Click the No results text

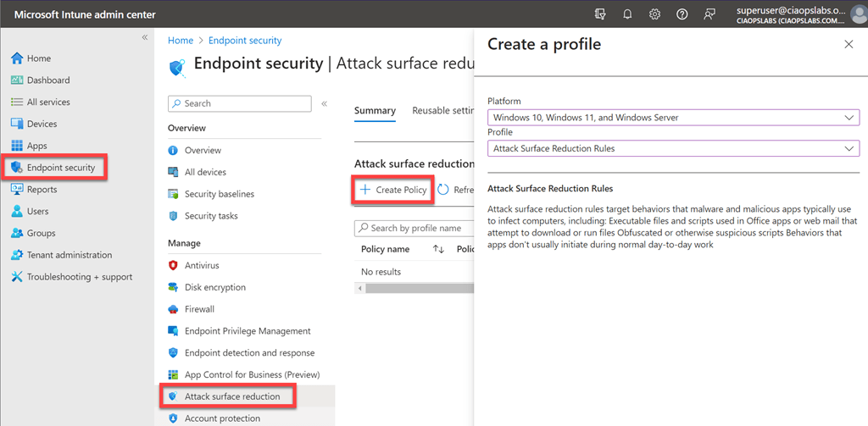pos(381,272)
